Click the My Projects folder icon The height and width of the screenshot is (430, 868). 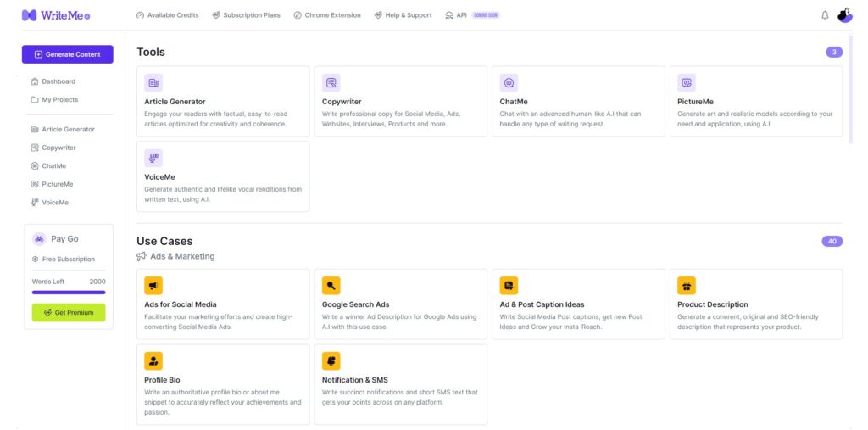(35, 100)
